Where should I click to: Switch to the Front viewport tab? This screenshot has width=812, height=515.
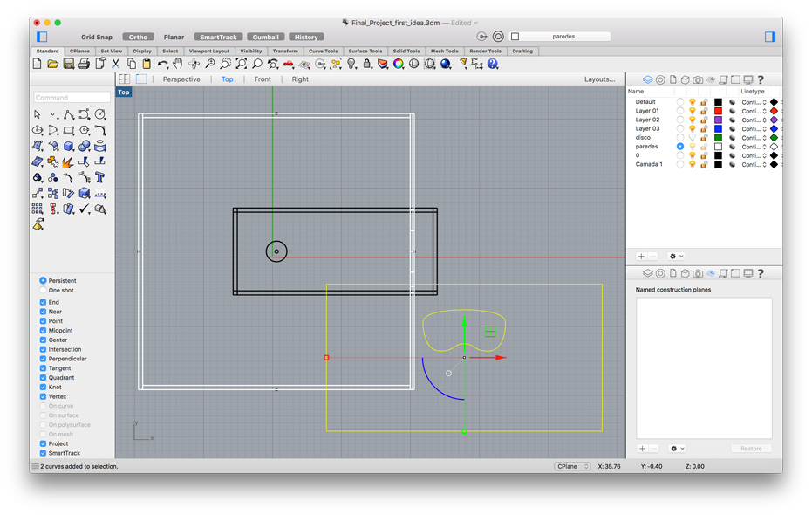[262, 79]
